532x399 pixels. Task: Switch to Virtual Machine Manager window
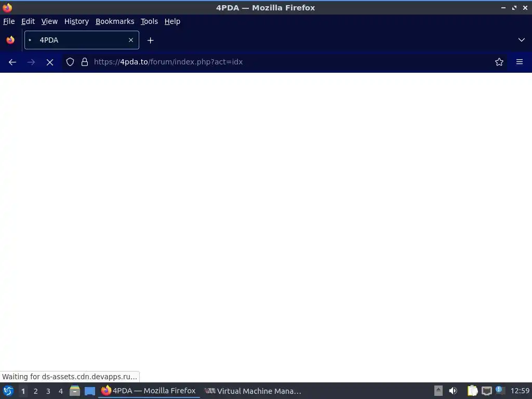(x=253, y=391)
